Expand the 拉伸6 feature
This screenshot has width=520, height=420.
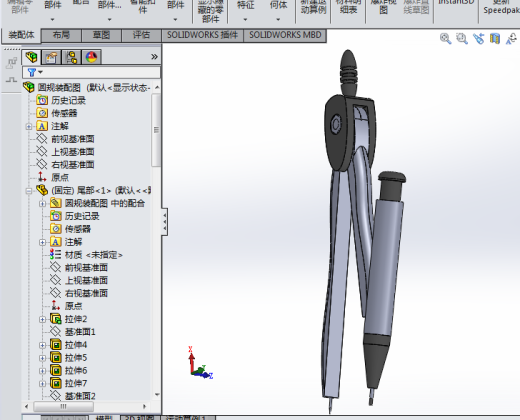(x=42, y=371)
